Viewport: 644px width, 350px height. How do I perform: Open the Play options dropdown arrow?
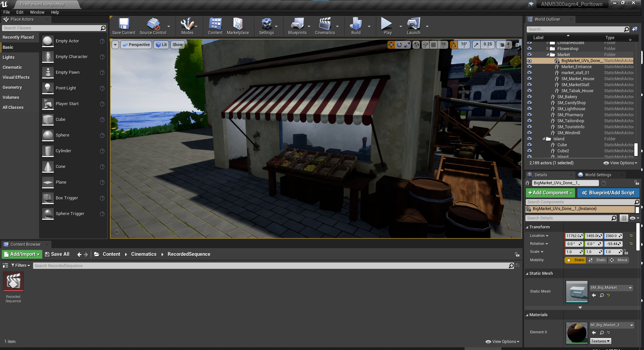[x=401, y=26]
